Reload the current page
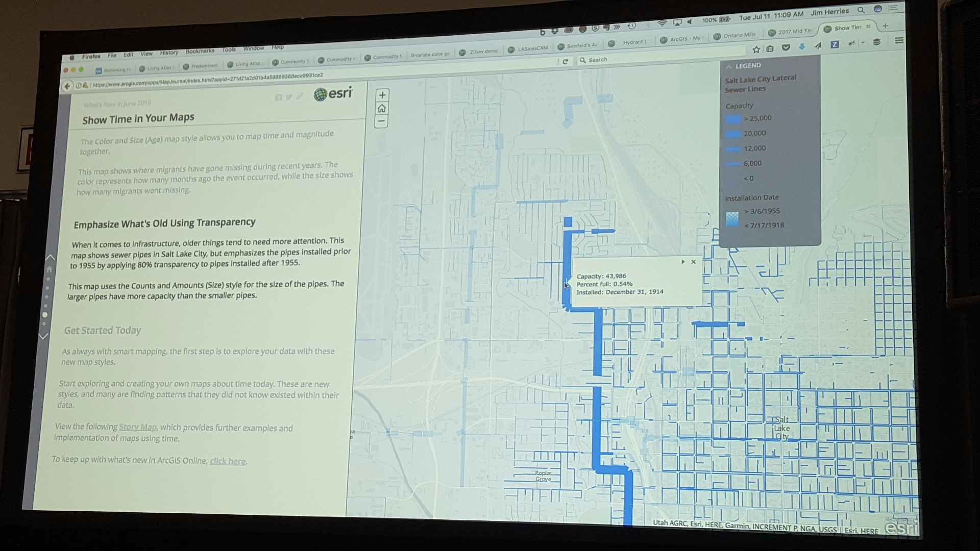 [565, 62]
